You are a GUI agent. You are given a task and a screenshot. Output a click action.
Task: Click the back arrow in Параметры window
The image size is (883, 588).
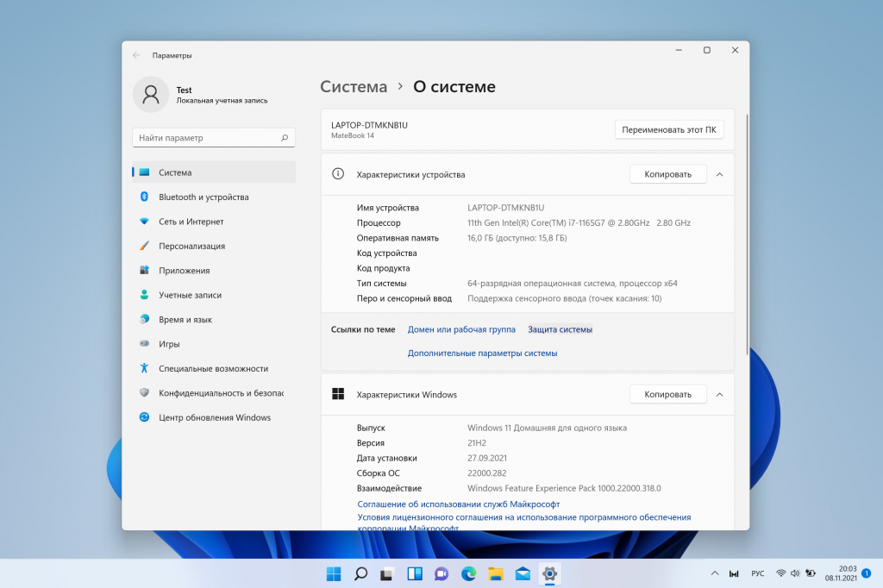click(136, 55)
